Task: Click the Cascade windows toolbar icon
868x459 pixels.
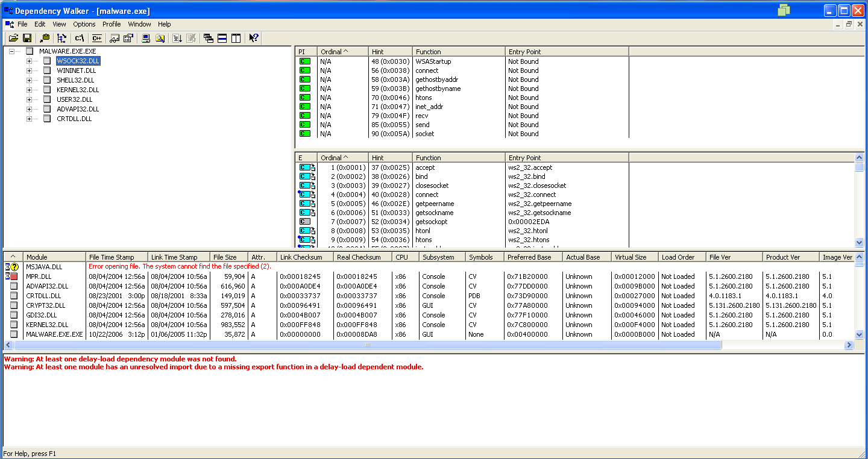Action: (x=209, y=38)
